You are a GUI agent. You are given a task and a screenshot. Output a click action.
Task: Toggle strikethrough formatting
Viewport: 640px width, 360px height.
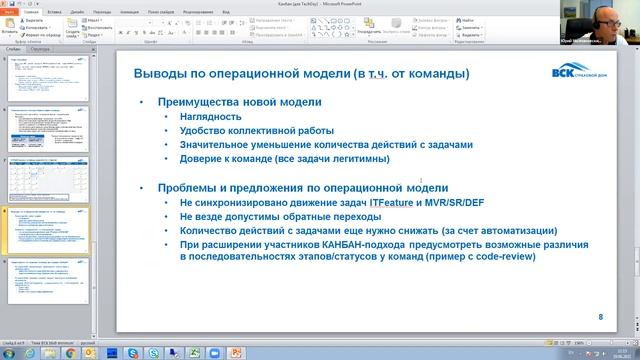coord(152,33)
